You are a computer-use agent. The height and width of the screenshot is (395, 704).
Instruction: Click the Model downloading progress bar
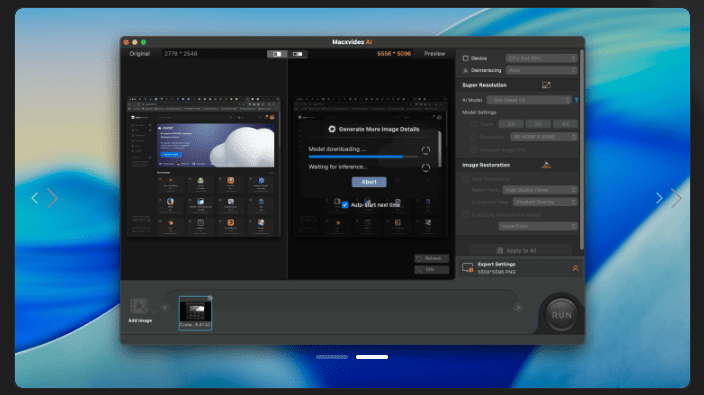click(363, 157)
